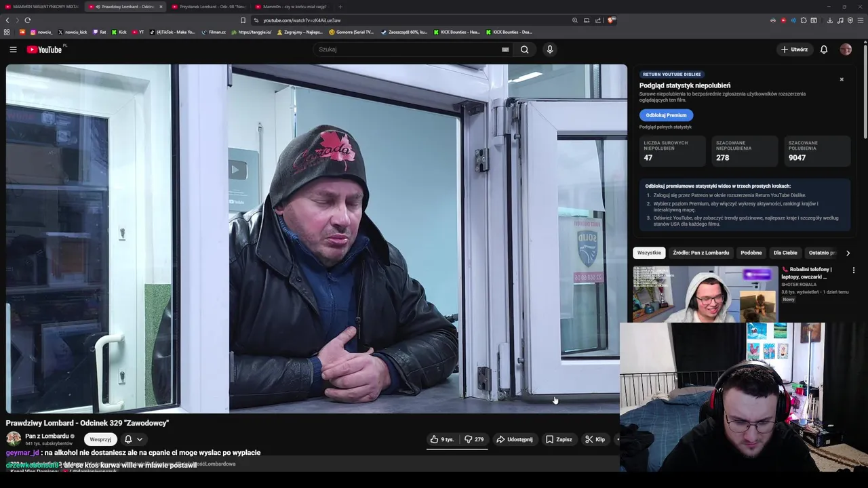Viewport: 868px width, 488px height.
Task: Click the Robalini telefony video title
Action: tap(807, 273)
